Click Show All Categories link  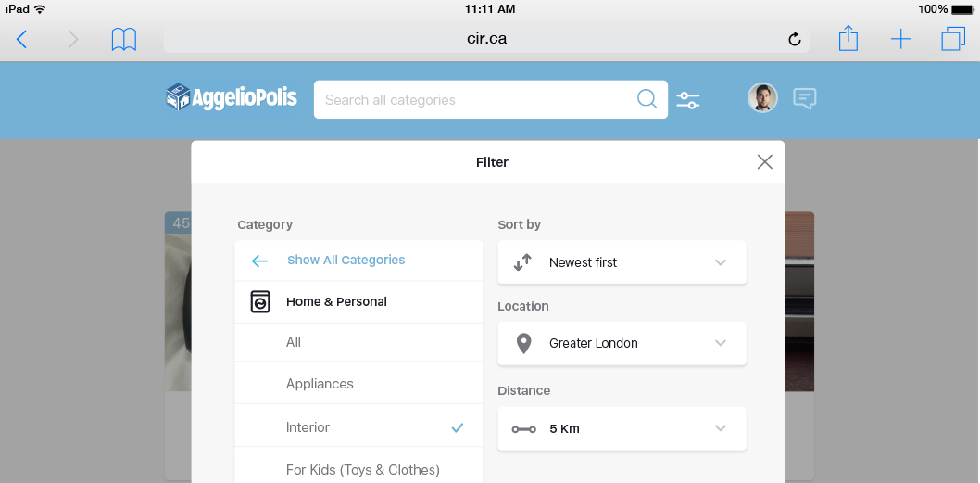pos(346,260)
